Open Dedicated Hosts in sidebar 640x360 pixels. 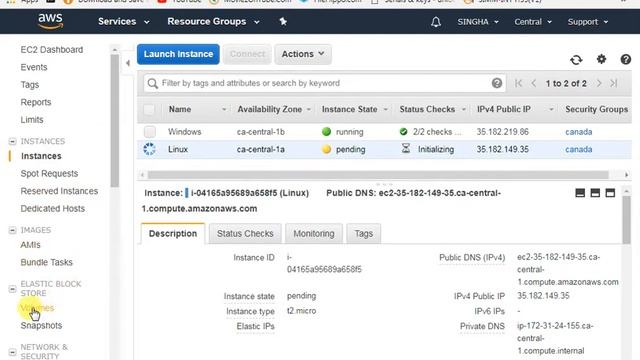pos(53,209)
